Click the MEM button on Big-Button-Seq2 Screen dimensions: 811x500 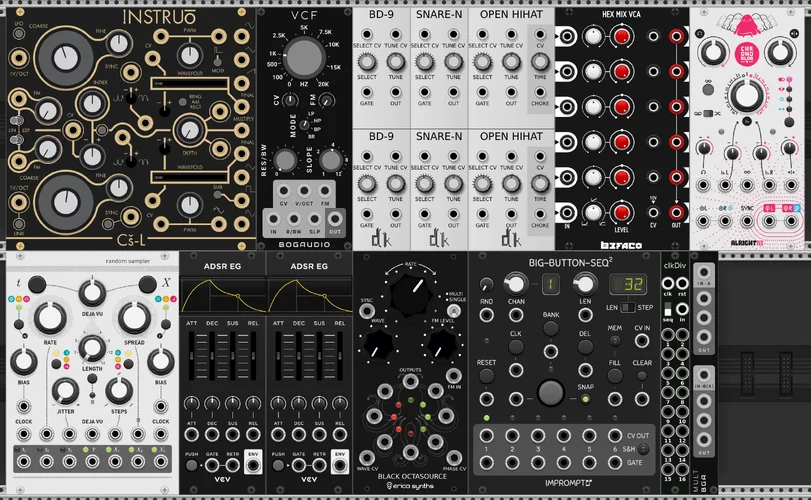(614, 340)
